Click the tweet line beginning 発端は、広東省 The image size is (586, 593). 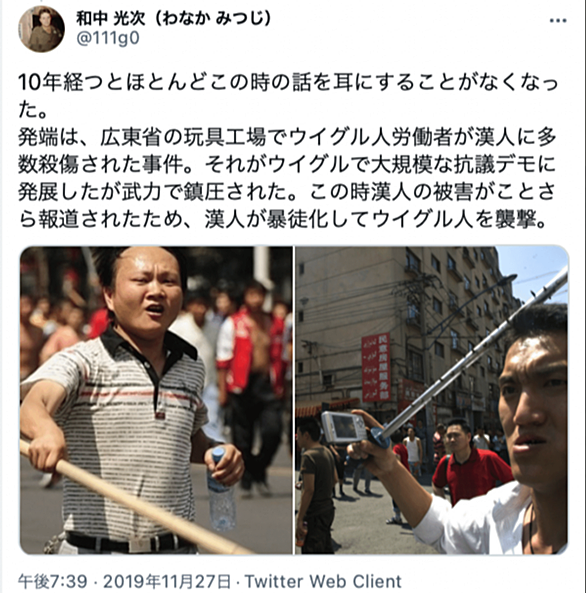[288, 138]
